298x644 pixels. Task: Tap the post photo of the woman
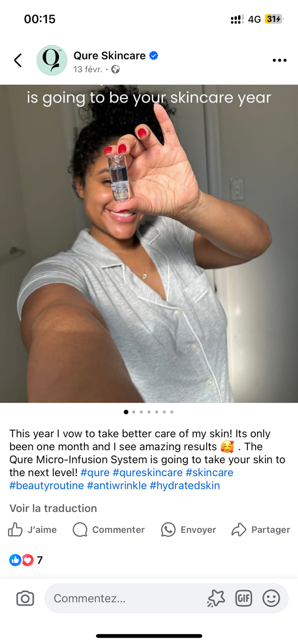click(x=149, y=244)
